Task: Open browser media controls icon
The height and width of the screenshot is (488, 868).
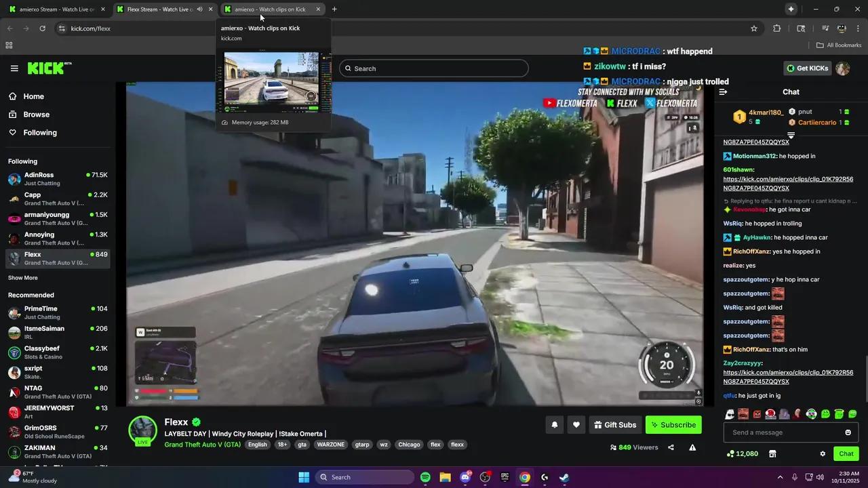Action: coord(825,28)
